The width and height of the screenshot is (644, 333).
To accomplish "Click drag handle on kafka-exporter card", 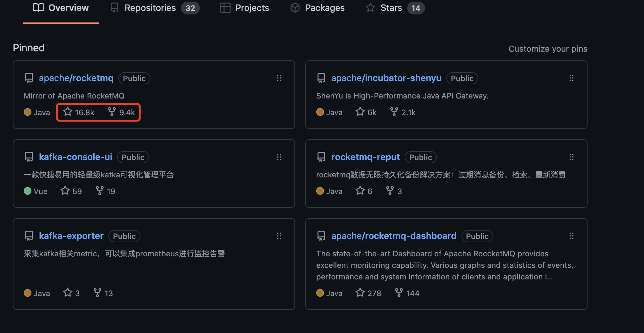I will (279, 236).
